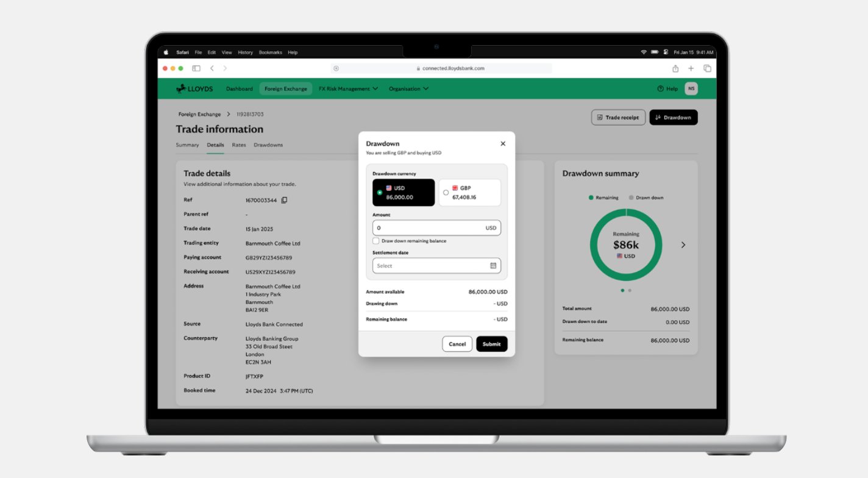
Task: Expand the Drawdown summary chevron beside the chart
Action: click(683, 244)
